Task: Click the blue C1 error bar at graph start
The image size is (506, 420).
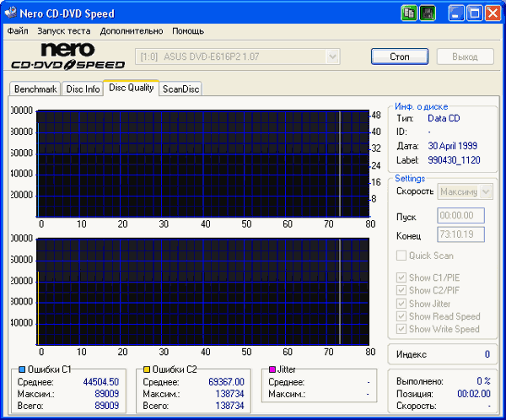Action: (x=38, y=170)
